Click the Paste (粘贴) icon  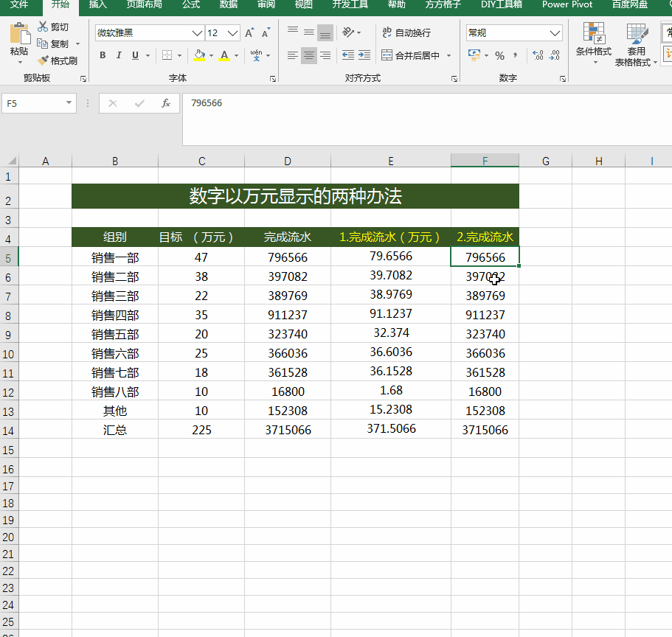coord(19,34)
